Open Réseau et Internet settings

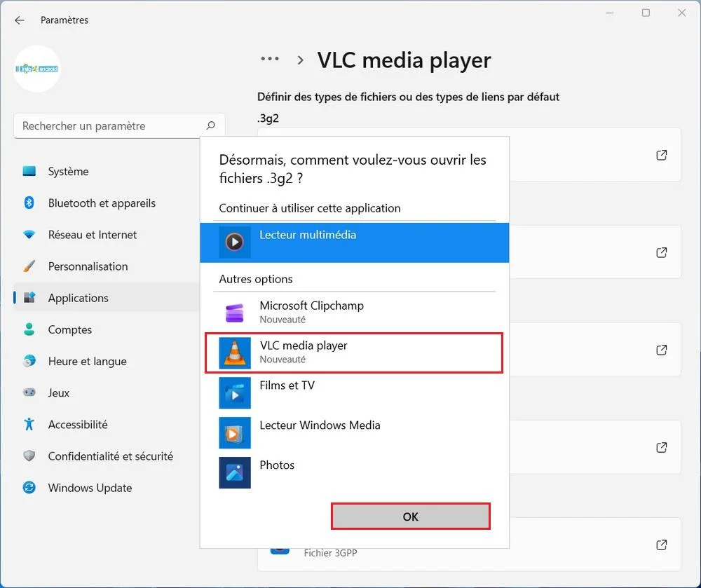click(107, 235)
